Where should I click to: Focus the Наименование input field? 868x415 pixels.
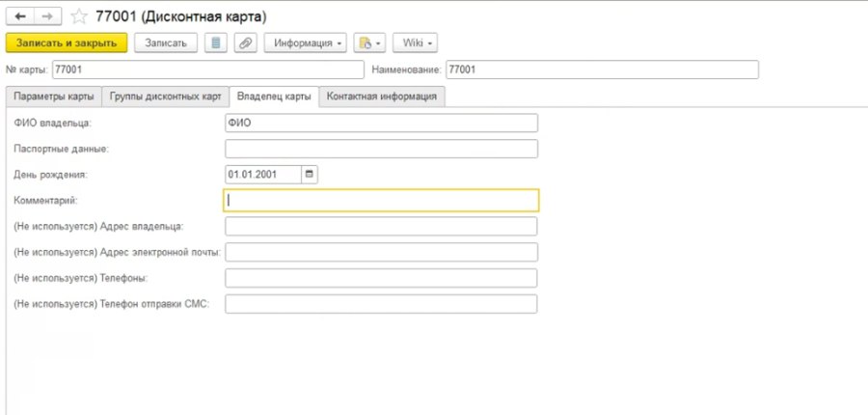click(x=602, y=69)
